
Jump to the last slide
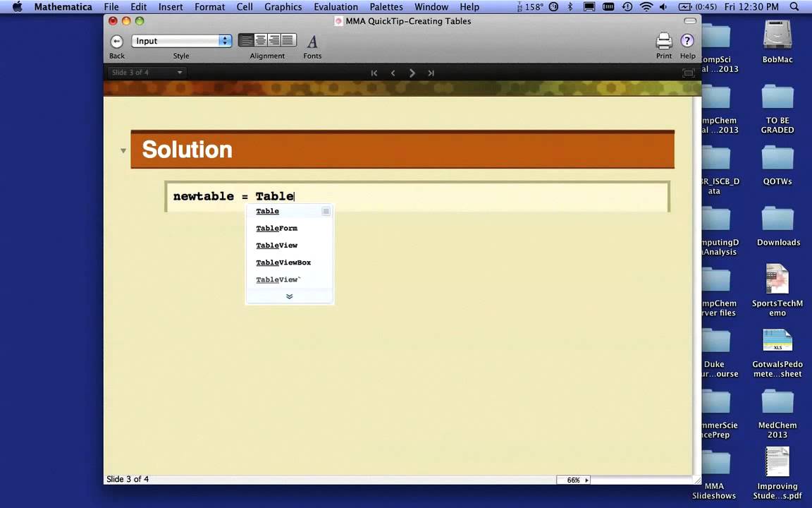point(431,73)
